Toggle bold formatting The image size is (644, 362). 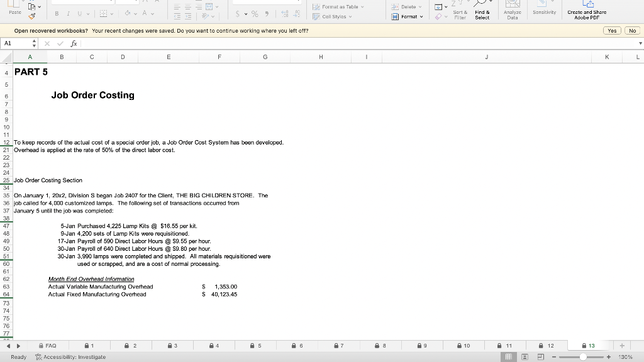point(57,14)
